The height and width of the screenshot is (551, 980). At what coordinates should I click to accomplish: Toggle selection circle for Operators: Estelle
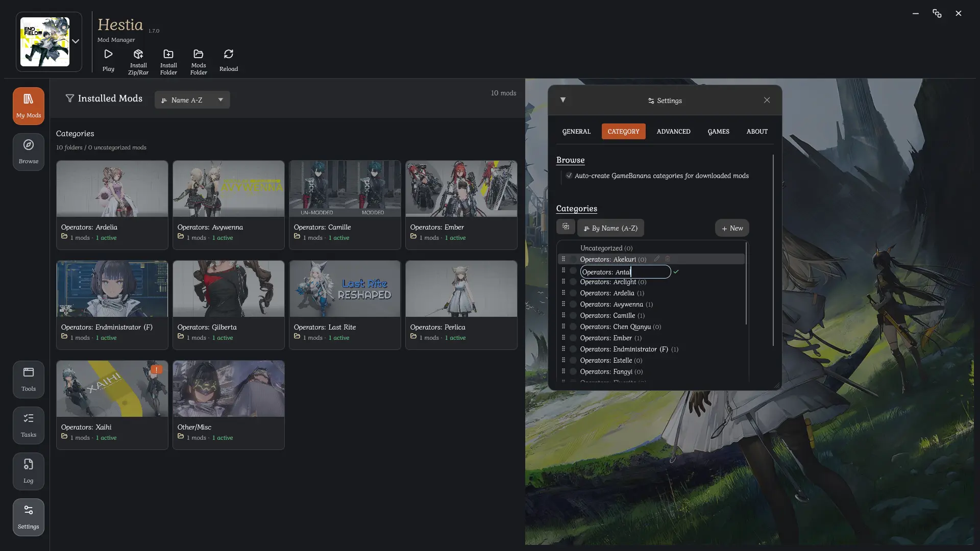(573, 360)
